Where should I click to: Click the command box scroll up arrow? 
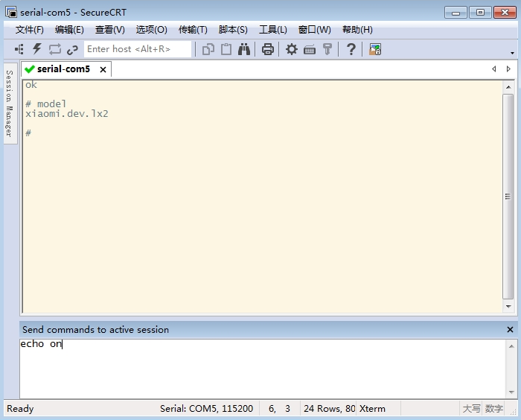point(511,346)
